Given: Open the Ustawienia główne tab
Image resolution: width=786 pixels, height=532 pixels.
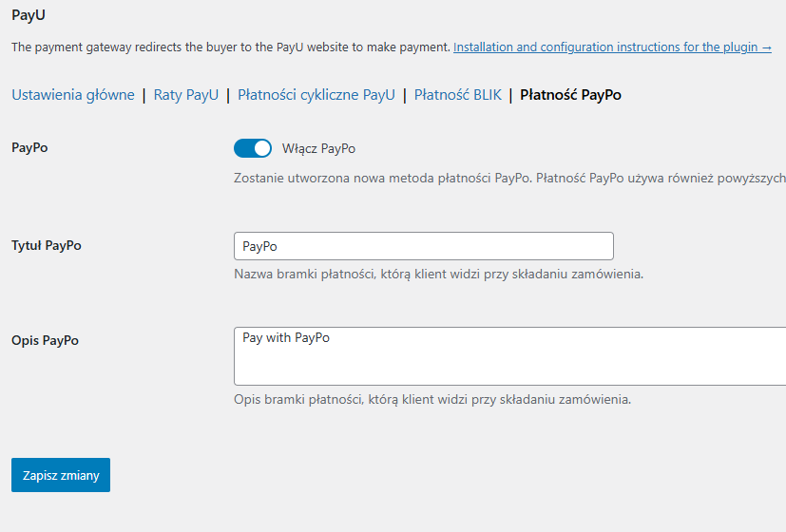Looking at the screenshot, I should point(73,95).
